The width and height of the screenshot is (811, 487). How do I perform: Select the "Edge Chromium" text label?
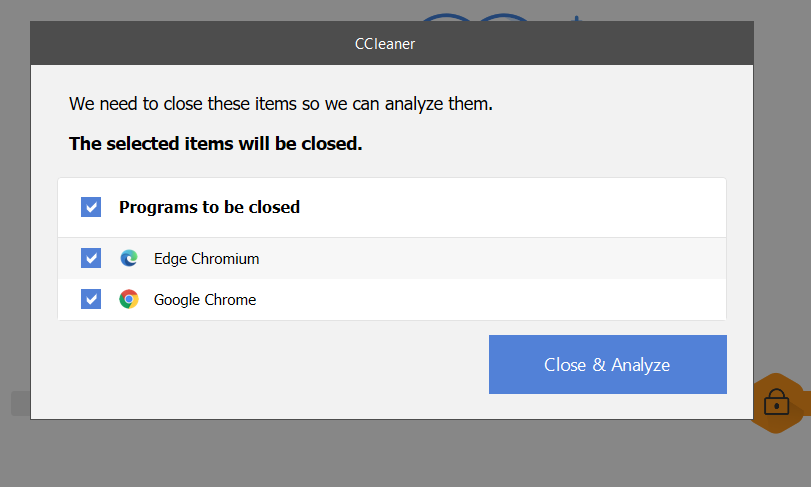click(x=206, y=258)
